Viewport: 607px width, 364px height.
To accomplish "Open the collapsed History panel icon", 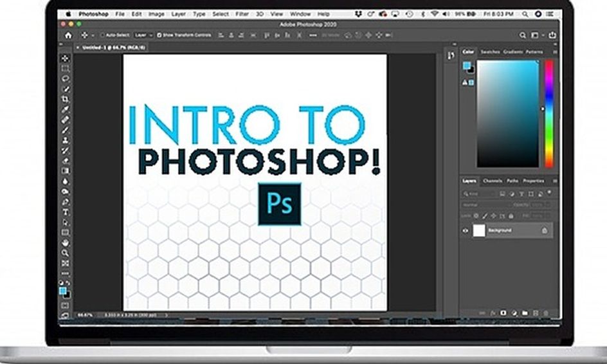I will 450,56.
